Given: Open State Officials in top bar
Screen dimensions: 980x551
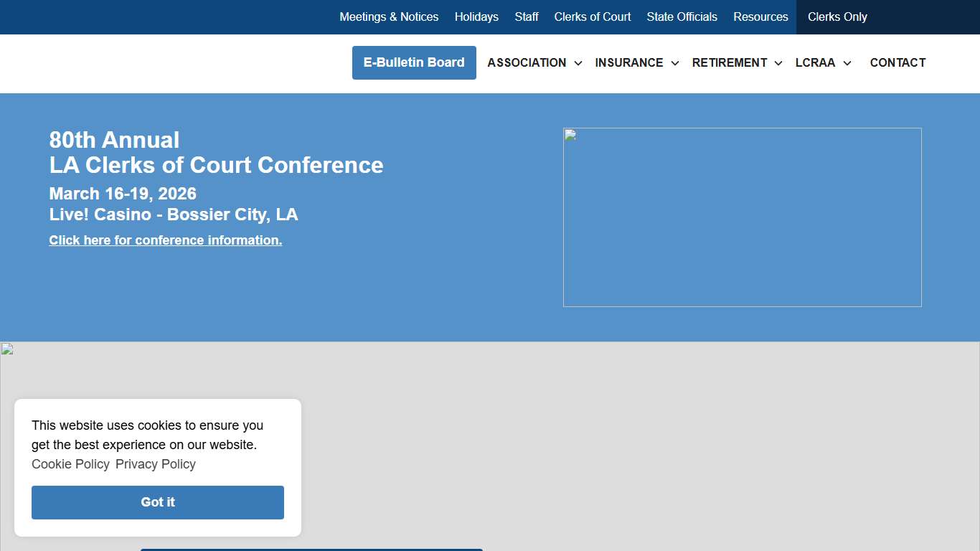Looking at the screenshot, I should (682, 17).
